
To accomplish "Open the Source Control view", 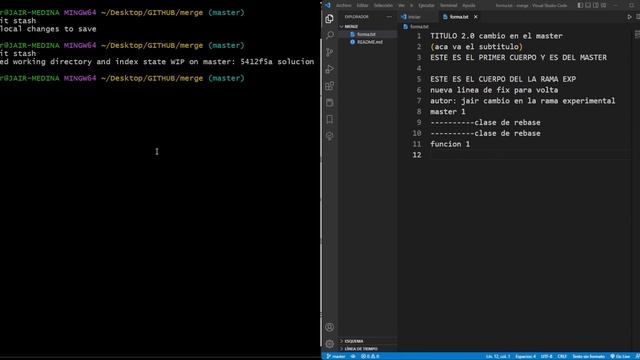I will [329, 52].
